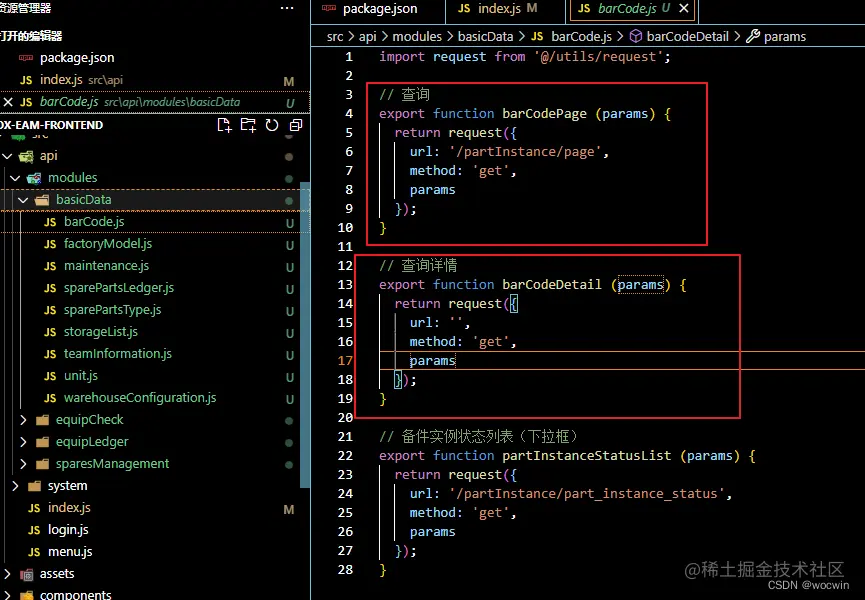Expand the system folder

click(15, 486)
